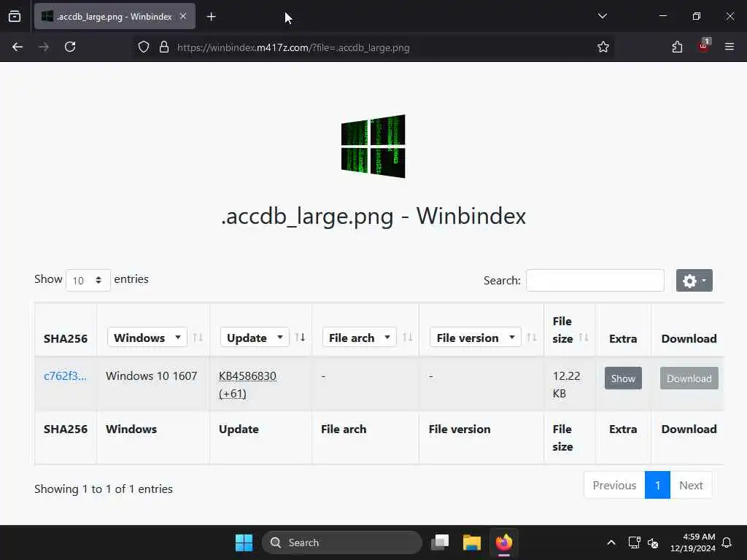Open the muted volume tray icon
This screenshot has height=560, width=747.
[x=653, y=542]
